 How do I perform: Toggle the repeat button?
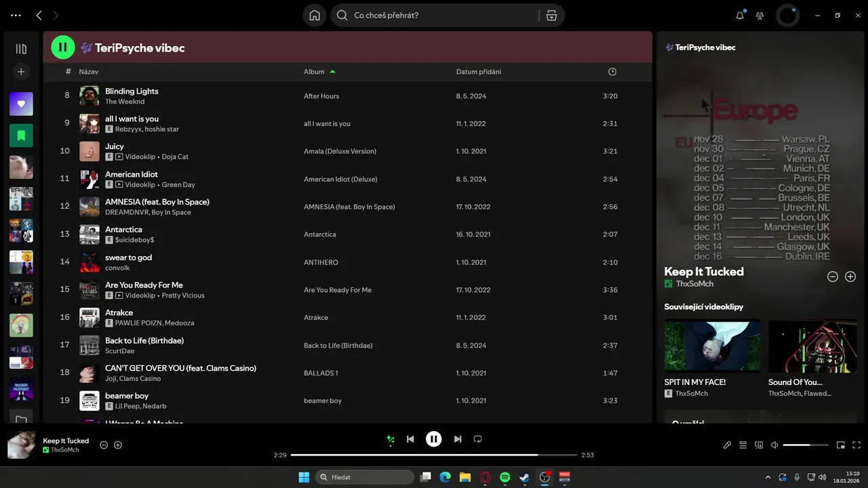(x=477, y=439)
